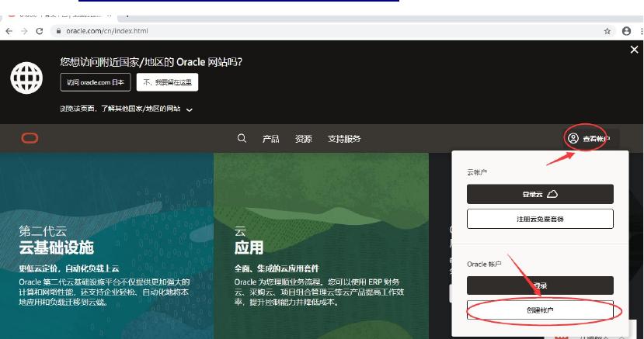This screenshot has height=339, width=644.
Task: Click 全面、集成的云应用套件 text
Action: coord(277,269)
